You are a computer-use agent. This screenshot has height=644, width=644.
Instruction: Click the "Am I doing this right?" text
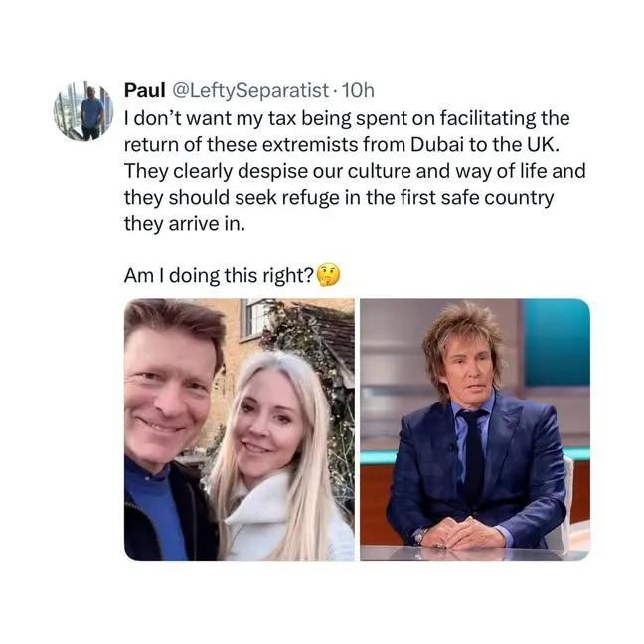tap(218, 275)
